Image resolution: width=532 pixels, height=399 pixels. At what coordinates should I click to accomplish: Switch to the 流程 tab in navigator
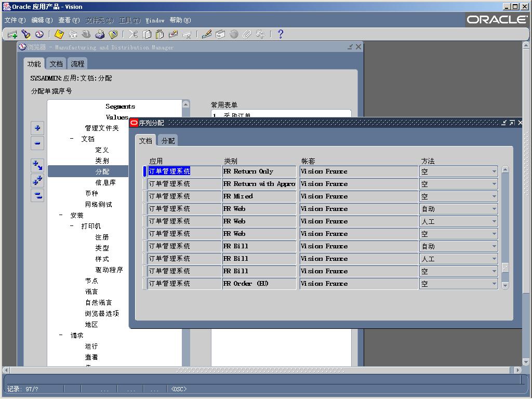point(77,64)
